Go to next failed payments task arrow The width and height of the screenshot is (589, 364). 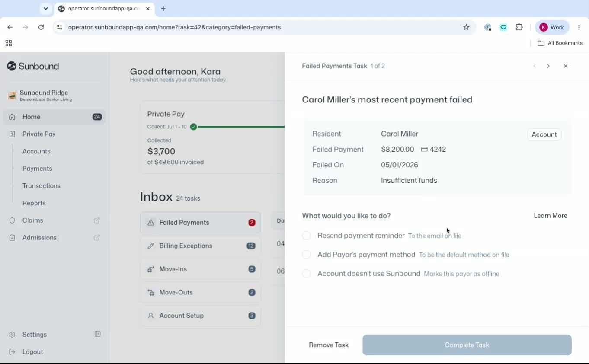click(x=548, y=66)
